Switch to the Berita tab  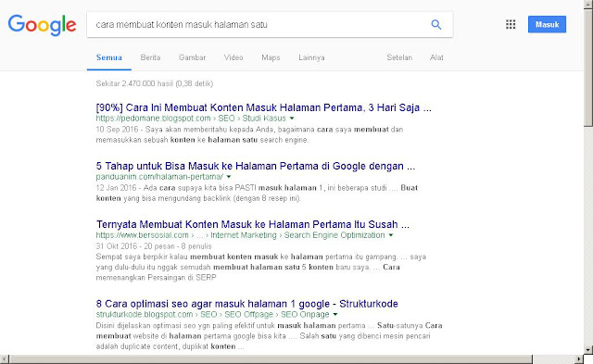150,57
